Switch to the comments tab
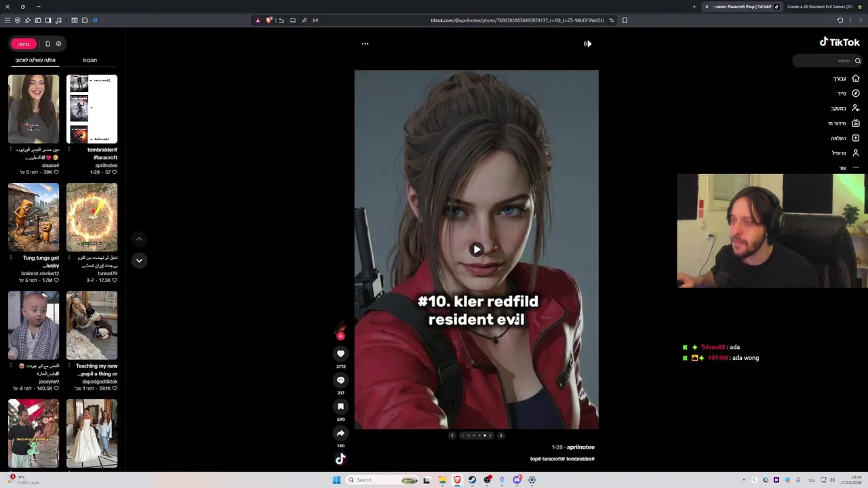This screenshot has width=868, height=488. tap(90, 60)
